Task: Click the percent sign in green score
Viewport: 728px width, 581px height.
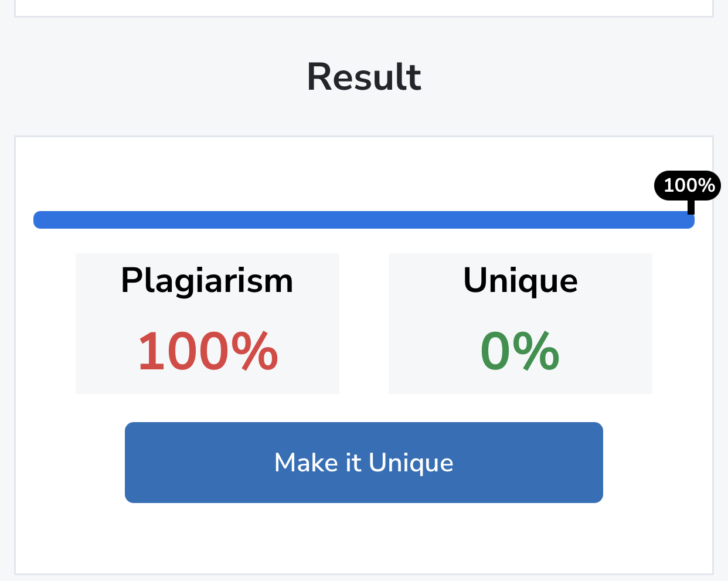Action: click(x=536, y=351)
